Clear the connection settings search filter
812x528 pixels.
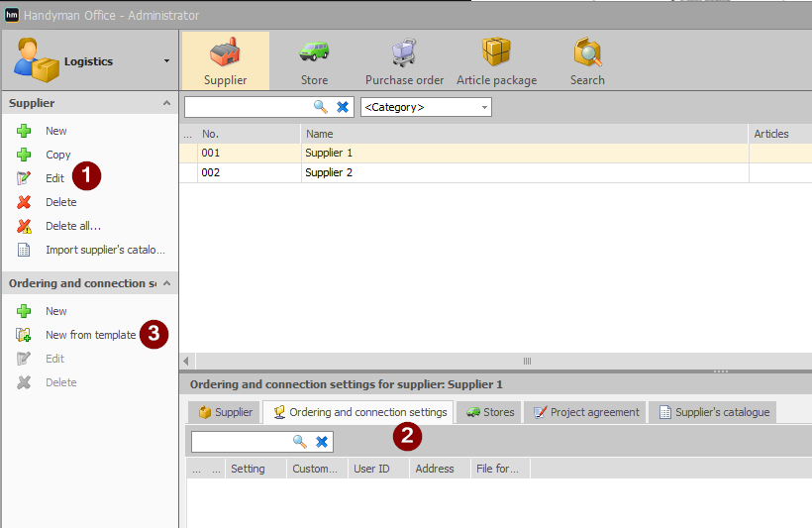tap(322, 442)
